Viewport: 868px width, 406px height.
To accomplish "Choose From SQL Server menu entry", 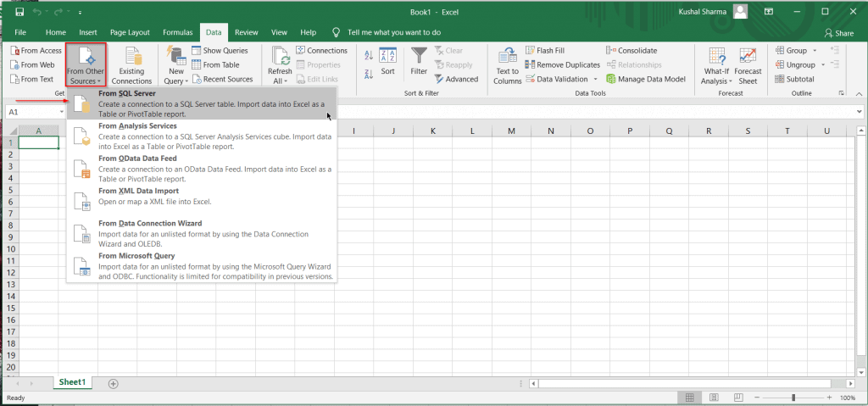I will coord(202,103).
